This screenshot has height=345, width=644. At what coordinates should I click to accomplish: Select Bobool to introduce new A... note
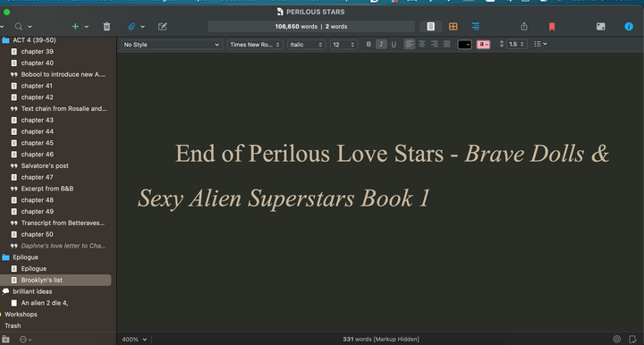coord(64,74)
